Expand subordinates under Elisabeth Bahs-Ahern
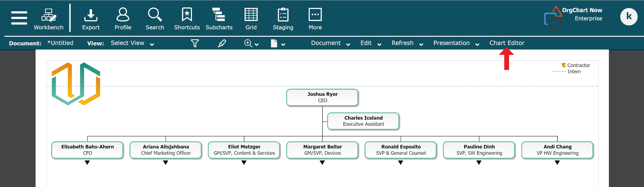The width and height of the screenshot is (644, 187). pyautogui.click(x=87, y=163)
